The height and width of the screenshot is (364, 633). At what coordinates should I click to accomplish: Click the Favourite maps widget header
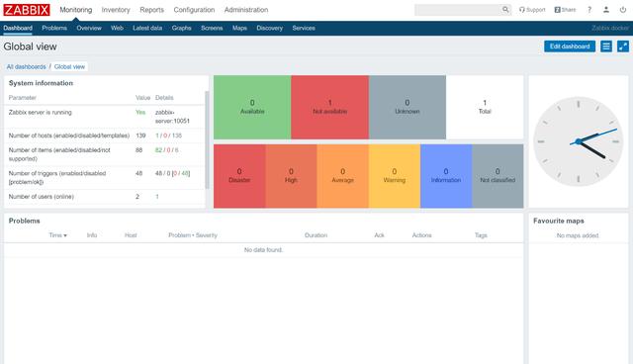[559, 221]
